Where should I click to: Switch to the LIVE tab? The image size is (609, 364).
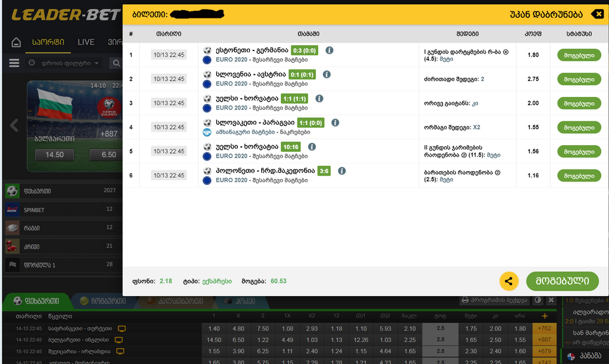86,42
